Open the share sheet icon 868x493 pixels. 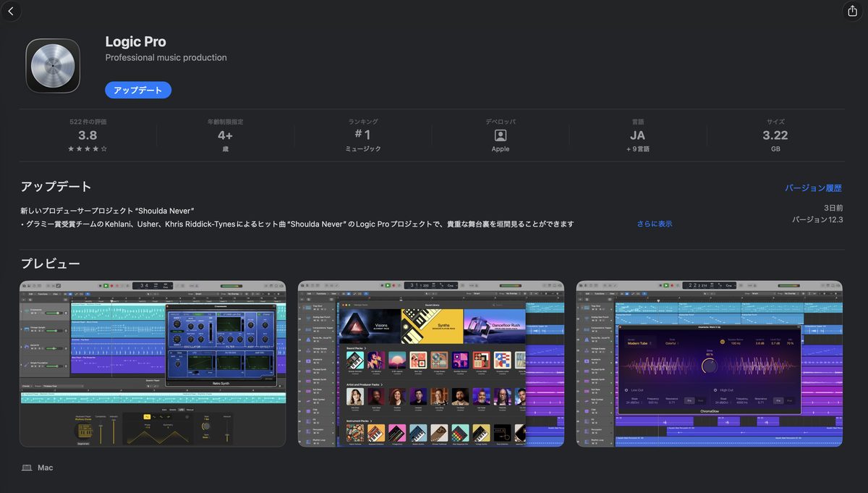click(x=851, y=11)
